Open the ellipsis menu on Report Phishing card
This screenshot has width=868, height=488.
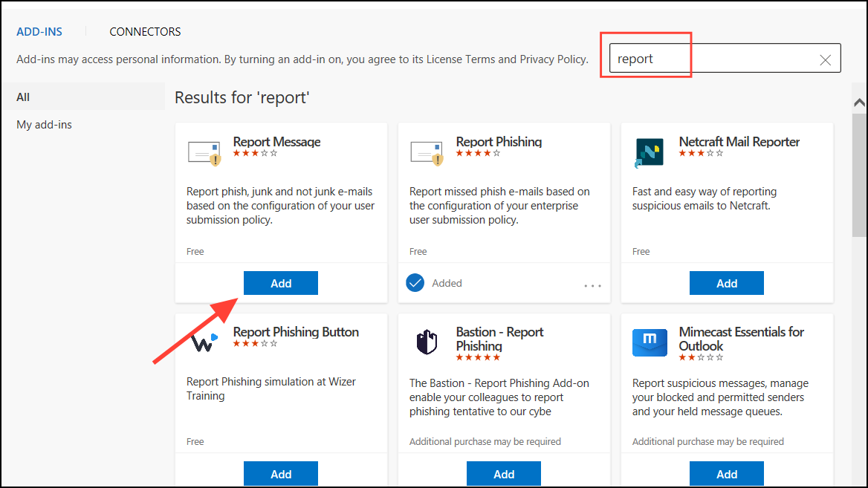592,283
